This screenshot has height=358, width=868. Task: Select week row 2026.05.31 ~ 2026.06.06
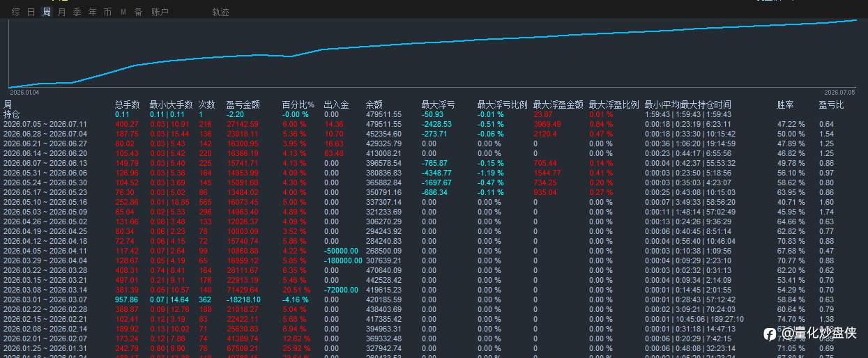point(45,173)
